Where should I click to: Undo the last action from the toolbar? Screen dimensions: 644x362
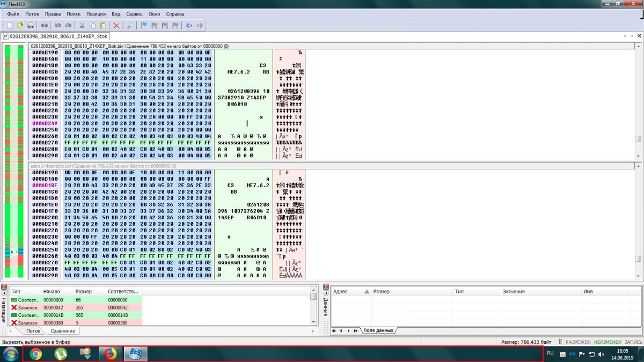[x=58, y=25]
